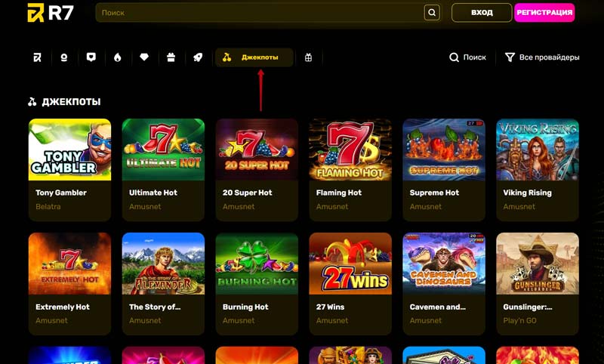This screenshot has width=604, height=364.
Task: Open the heart speech bubble category icon
Action: [x=91, y=57]
